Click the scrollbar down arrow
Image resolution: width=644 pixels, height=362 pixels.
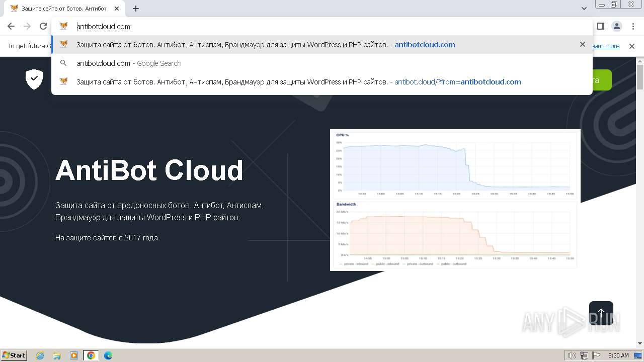click(640, 343)
